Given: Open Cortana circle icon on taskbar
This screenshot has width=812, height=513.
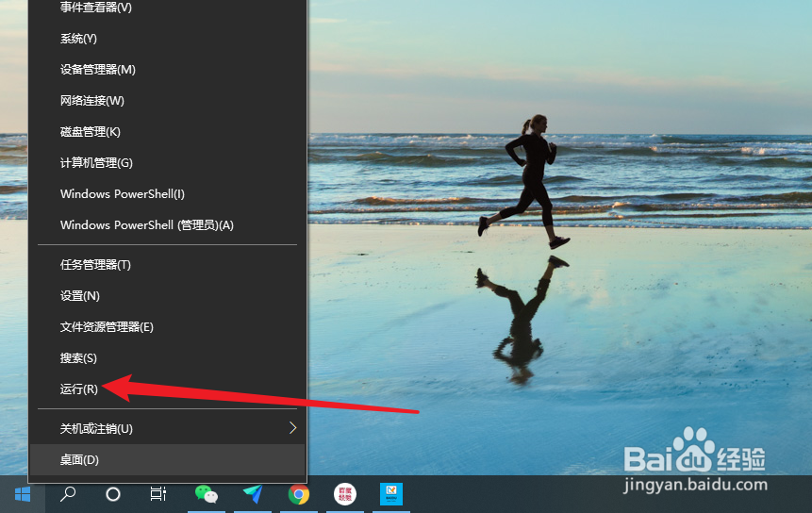Looking at the screenshot, I should coord(113,494).
